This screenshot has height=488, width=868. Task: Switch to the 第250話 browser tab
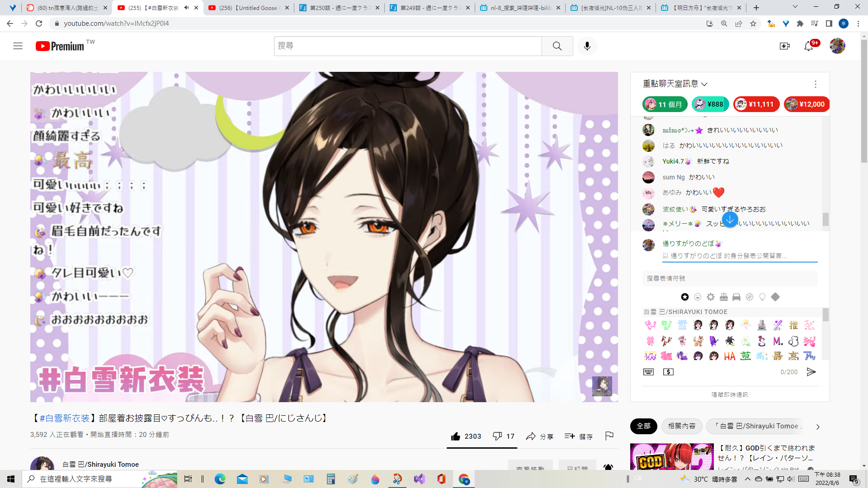pyautogui.click(x=340, y=8)
